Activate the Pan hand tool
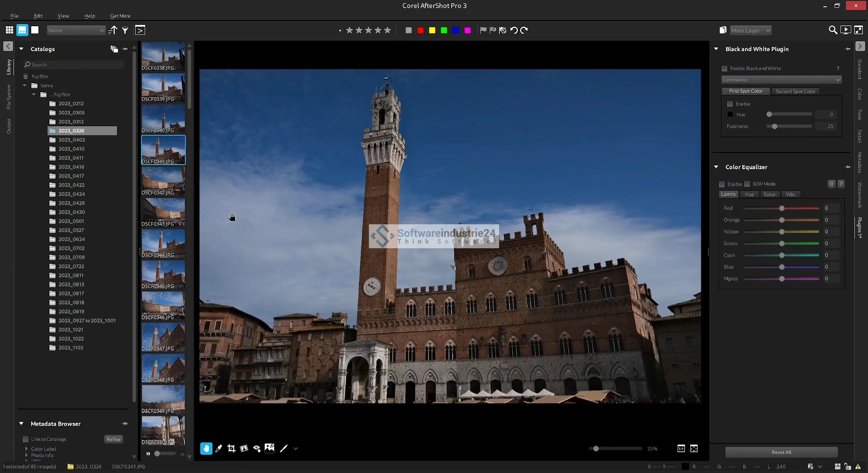Viewport: 868px width, 473px height. point(206,449)
